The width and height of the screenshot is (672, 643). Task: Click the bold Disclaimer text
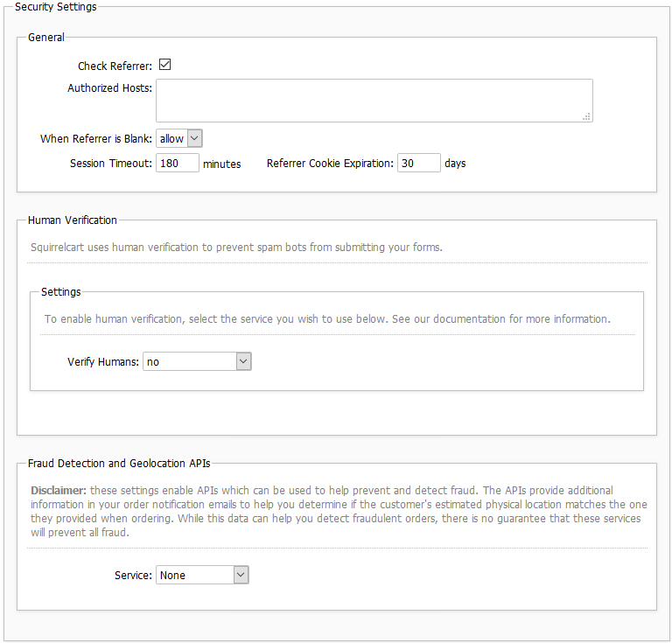click(58, 490)
